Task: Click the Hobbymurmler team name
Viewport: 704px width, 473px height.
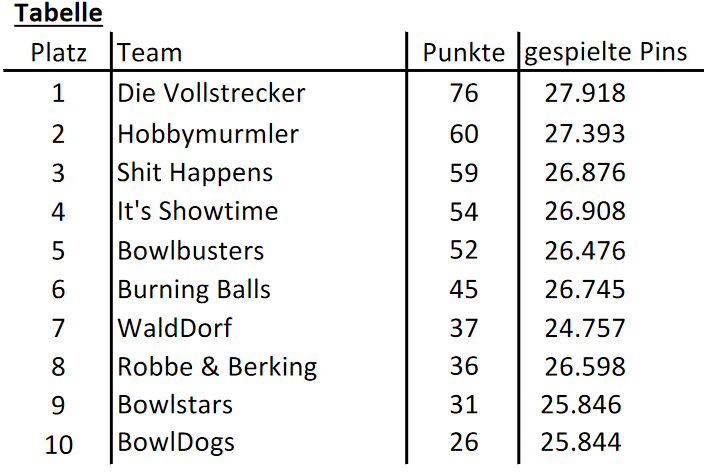Action: click(x=208, y=134)
